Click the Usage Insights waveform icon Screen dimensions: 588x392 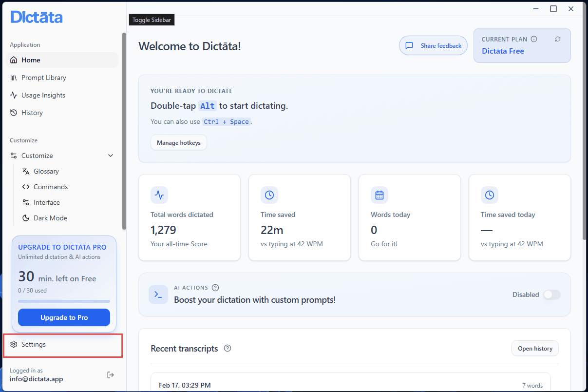tap(14, 95)
